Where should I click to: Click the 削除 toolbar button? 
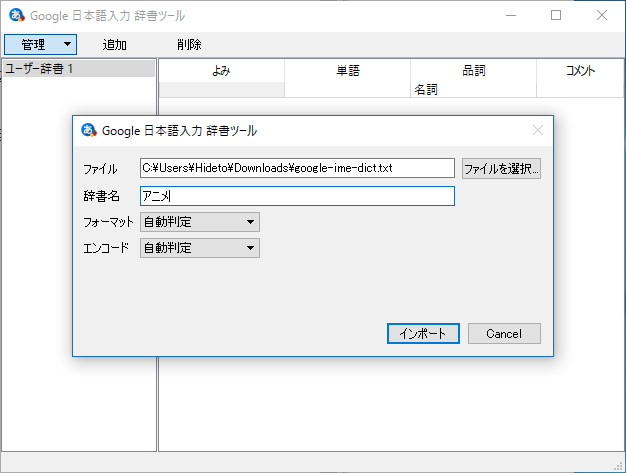pyautogui.click(x=189, y=44)
